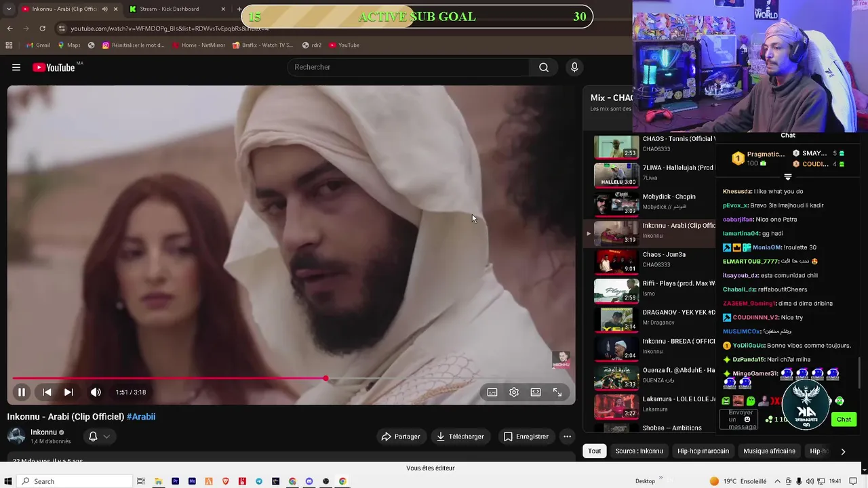Reload the current page
868x488 pixels.
[42, 28]
